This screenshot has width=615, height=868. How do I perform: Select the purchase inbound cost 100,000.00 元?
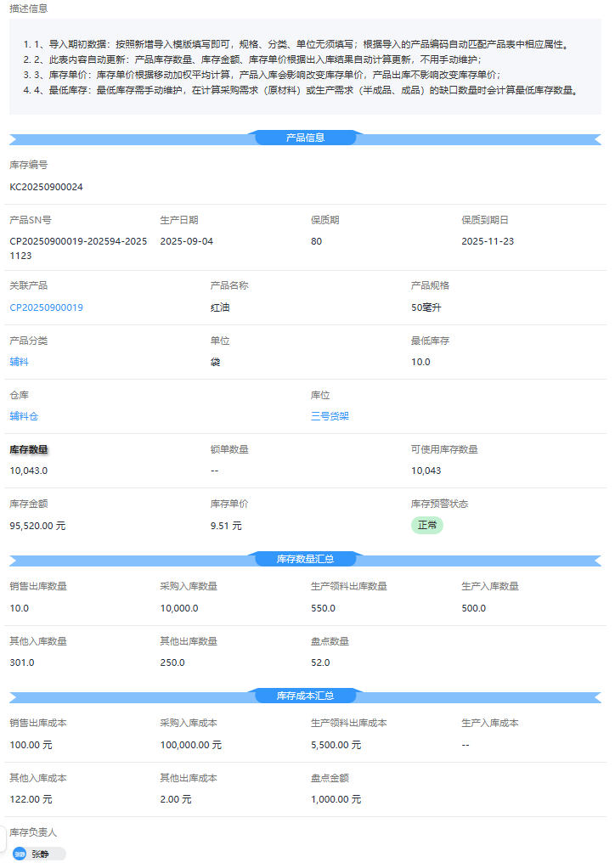191,745
